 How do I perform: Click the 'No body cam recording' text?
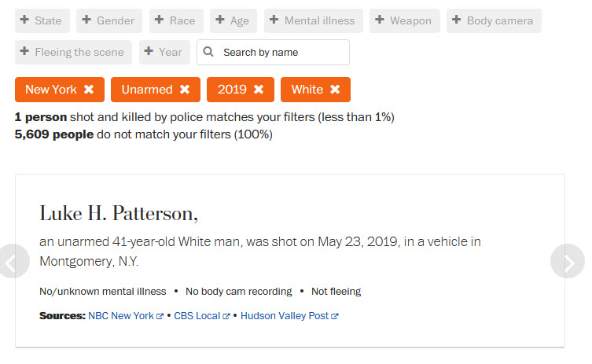click(x=239, y=292)
